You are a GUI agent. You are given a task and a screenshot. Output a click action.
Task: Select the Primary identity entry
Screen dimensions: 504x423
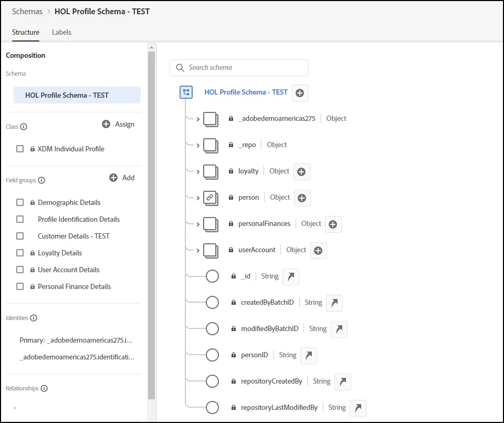pyautogui.click(x=76, y=341)
